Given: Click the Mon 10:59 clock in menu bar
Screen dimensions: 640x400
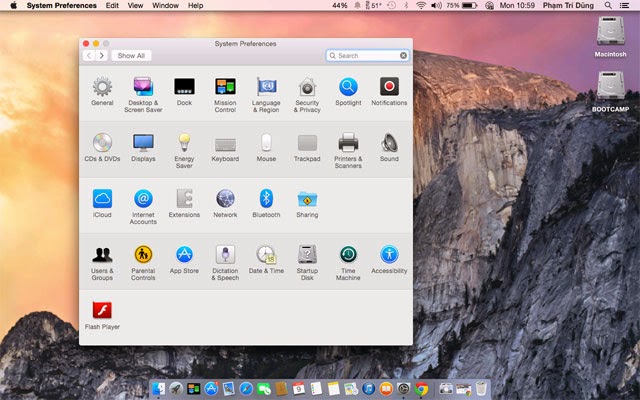Looking at the screenshot, I should (517, 5).
